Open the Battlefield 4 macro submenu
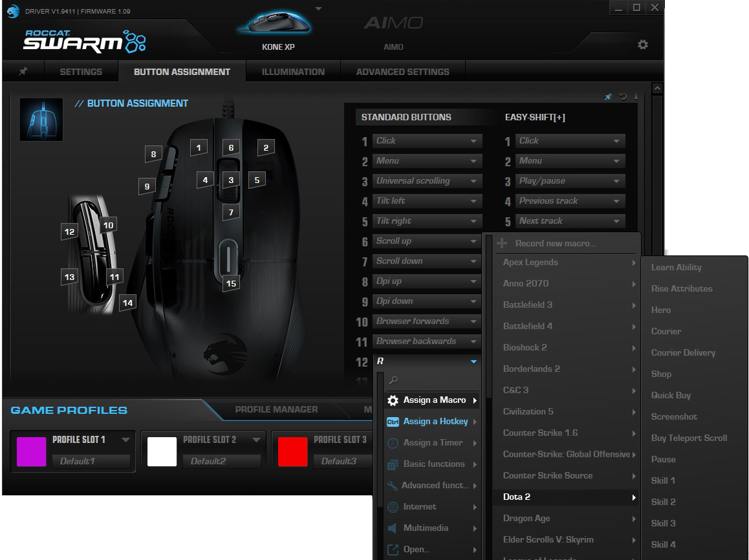This screenshot has width=749, height=560. pyautogui.click(x=565, y=326)
